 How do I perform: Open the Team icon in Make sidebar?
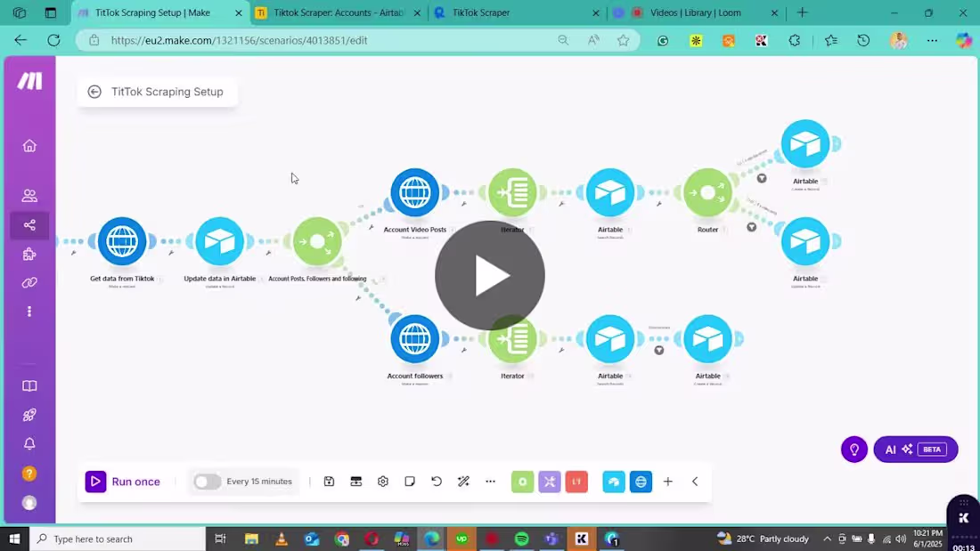pyautogui.click(x=29, y=196)
